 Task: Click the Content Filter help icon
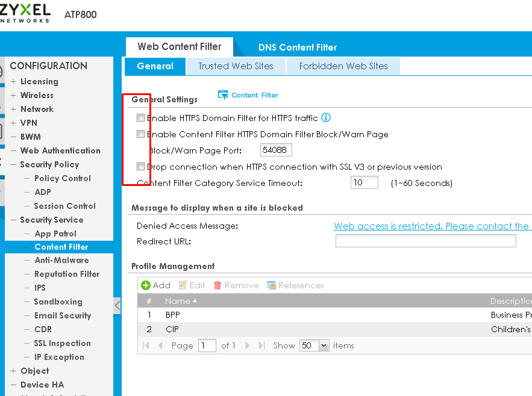click(x=223, y=95)
